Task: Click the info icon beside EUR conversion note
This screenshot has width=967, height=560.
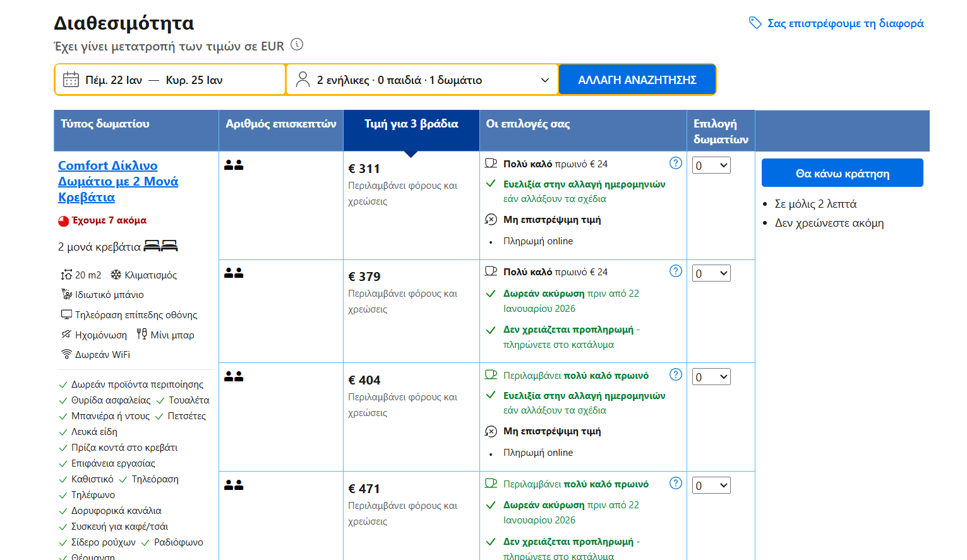Action: (297, 45)
